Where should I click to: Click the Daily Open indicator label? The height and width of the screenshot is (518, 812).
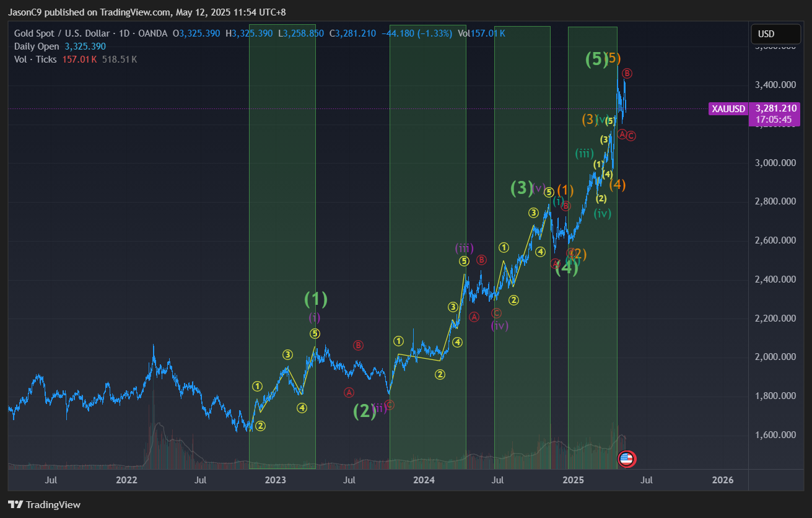pyautogui.click(x=37, y=46)
